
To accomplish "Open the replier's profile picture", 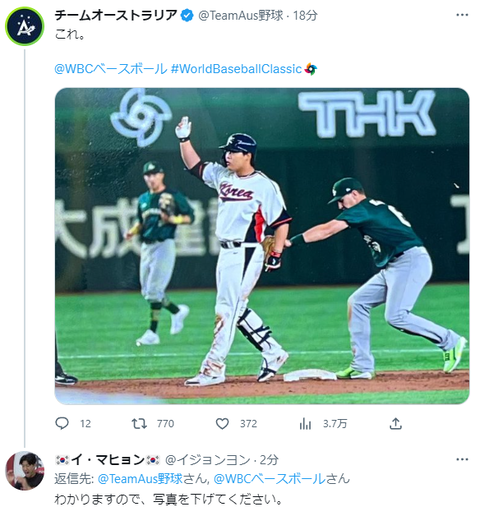I will [x=25, y=471].
